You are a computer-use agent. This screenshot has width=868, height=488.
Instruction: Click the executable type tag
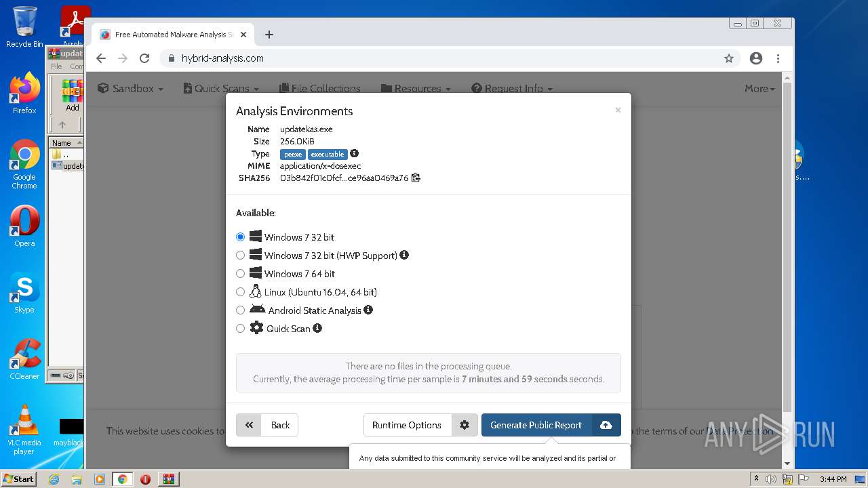[328, 155]
